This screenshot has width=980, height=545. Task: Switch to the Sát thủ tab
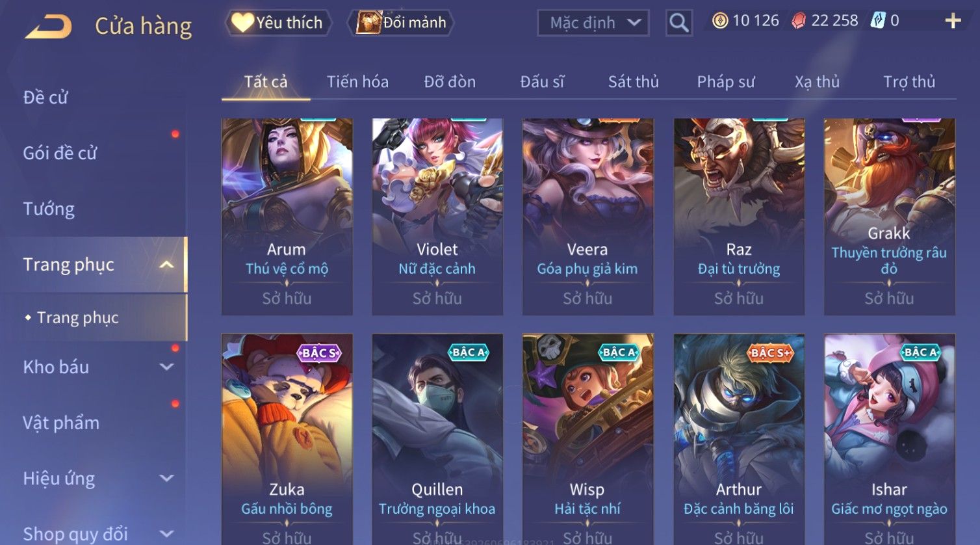pos(633,82)
